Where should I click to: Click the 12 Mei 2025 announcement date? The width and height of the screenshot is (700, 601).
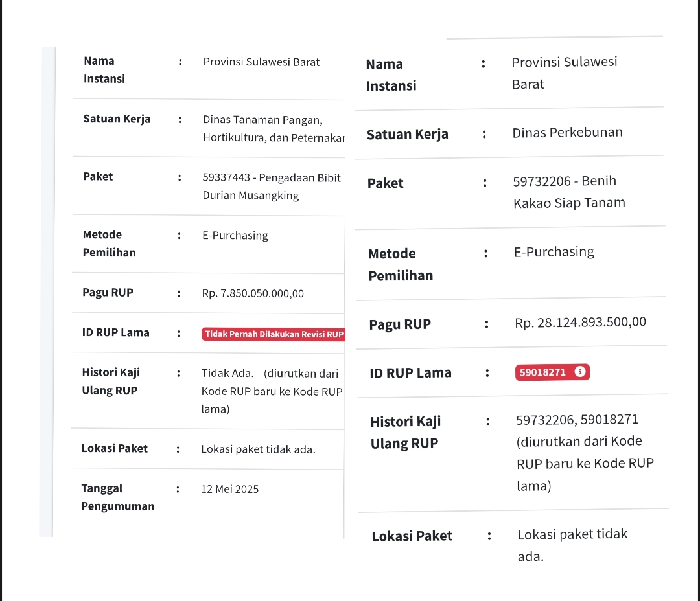tap(229, 489)
